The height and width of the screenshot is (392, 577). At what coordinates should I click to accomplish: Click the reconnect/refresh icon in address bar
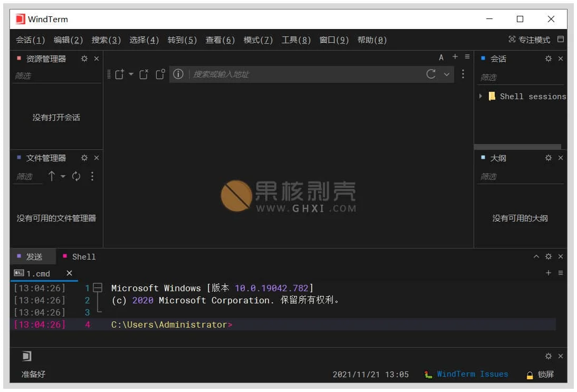tap(431, 74)
